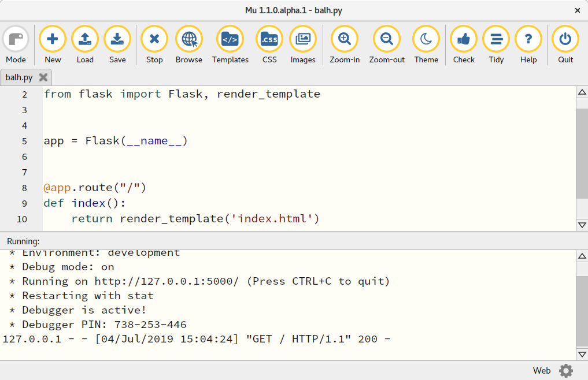Viewport: 588px width, 380px height.
Task: Open the Templates folder
Action: [x=230, y=44]
